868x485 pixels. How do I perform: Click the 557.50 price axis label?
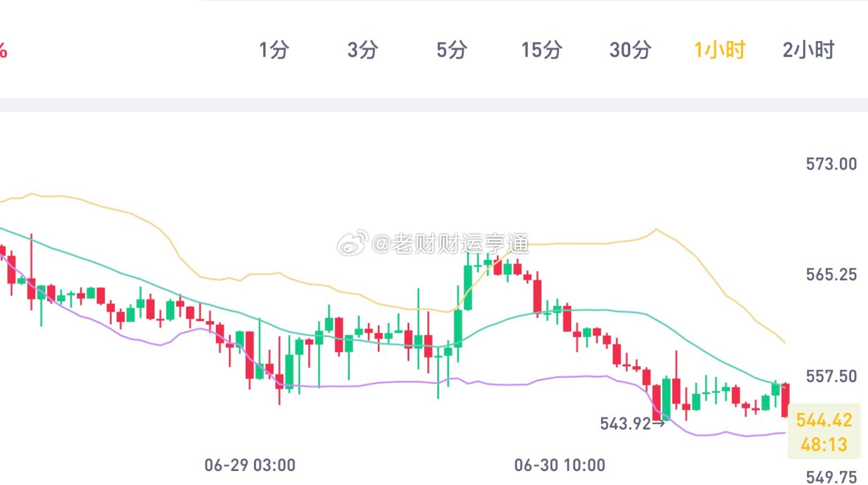(x=831, y=376)
